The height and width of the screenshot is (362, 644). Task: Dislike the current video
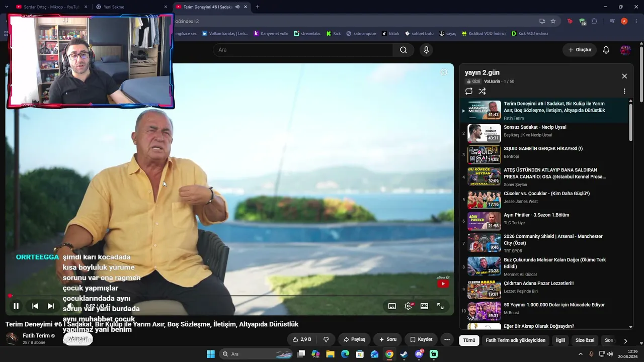click(x=326, y=339)
